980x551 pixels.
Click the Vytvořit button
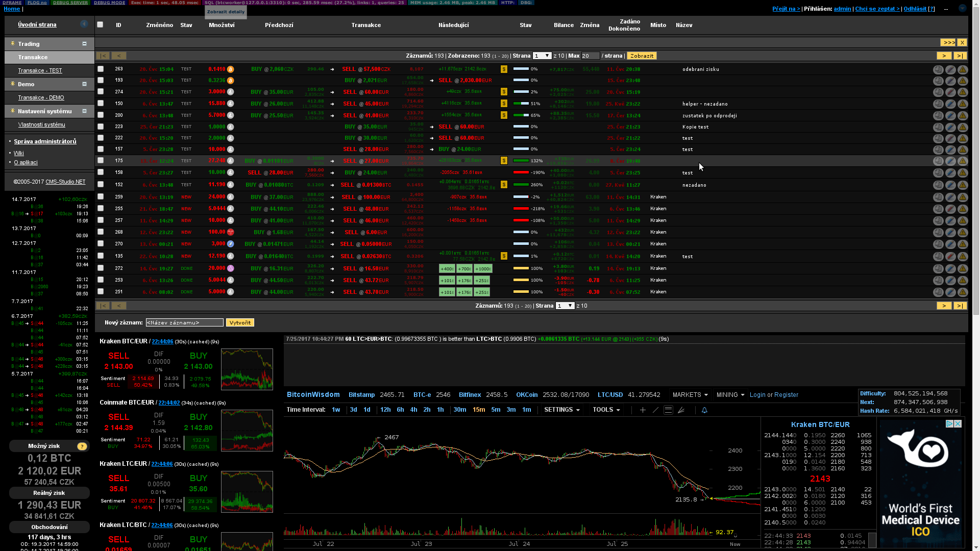pos(240,322)
